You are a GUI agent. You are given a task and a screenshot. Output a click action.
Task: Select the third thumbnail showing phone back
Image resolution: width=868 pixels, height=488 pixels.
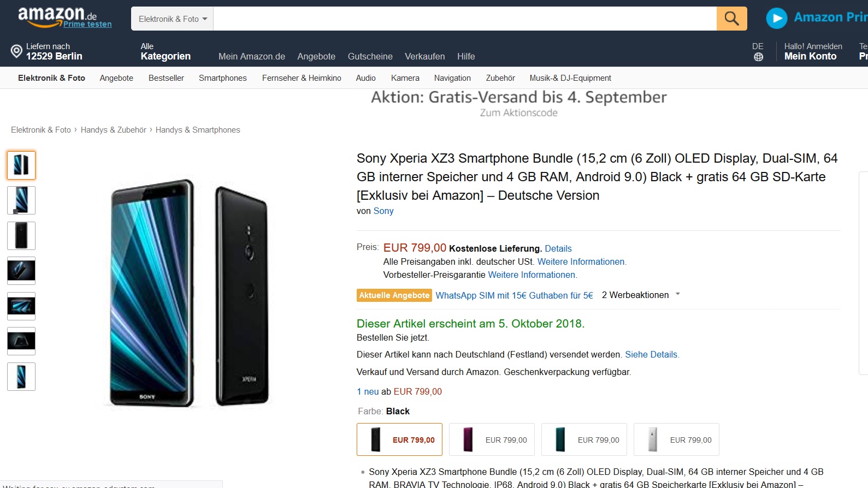(x=21, y=236)
